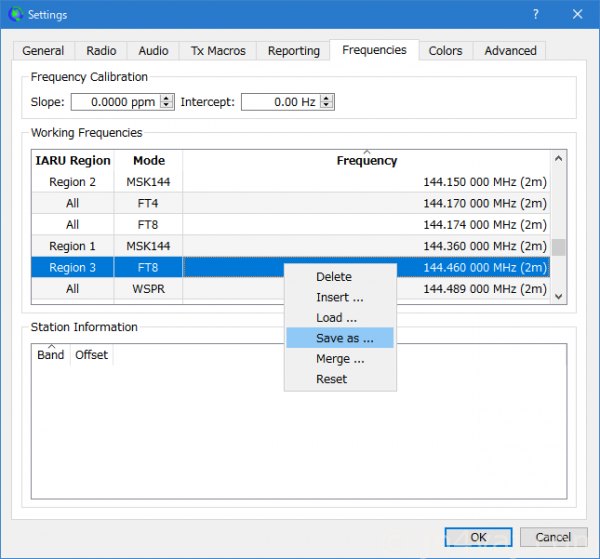
Task: Select Save as from context menu
Action: [x=344, y=338]
